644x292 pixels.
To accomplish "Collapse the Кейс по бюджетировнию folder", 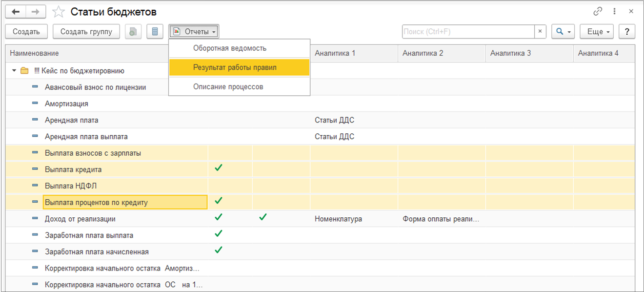I will click(x=14, y=71).
